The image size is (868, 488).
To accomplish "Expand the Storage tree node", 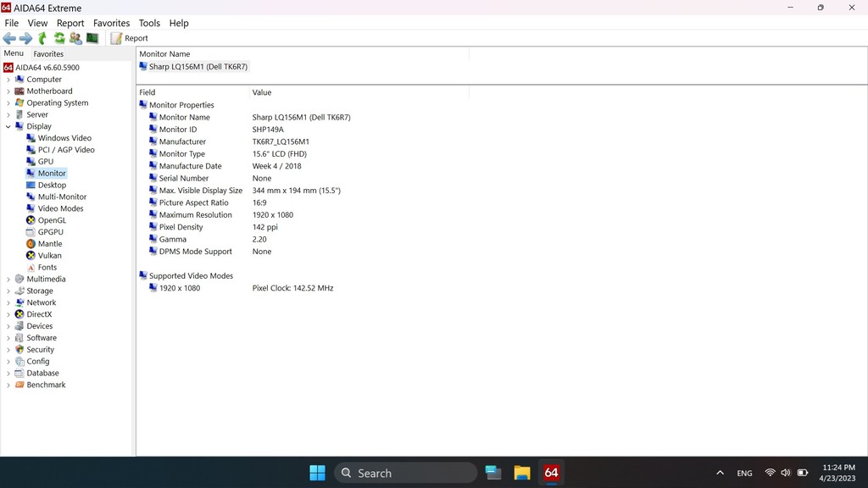I will click(8, 291).
